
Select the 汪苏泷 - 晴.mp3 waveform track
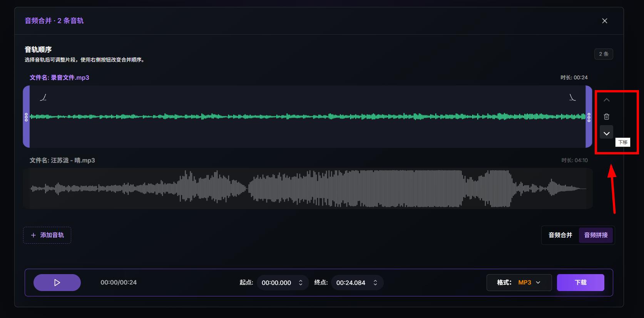coord(308,189)
